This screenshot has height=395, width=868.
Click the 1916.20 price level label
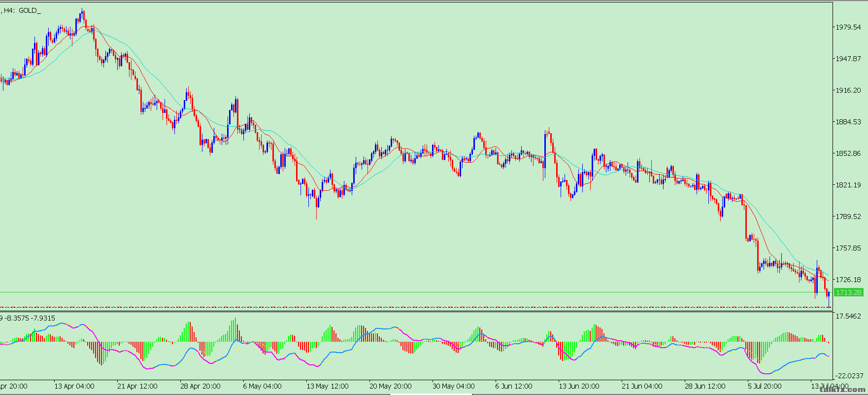pos(849,90)
